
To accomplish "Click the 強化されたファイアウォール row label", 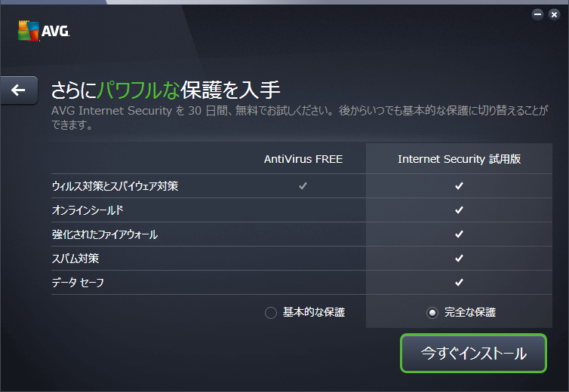I will pos(105,234).
